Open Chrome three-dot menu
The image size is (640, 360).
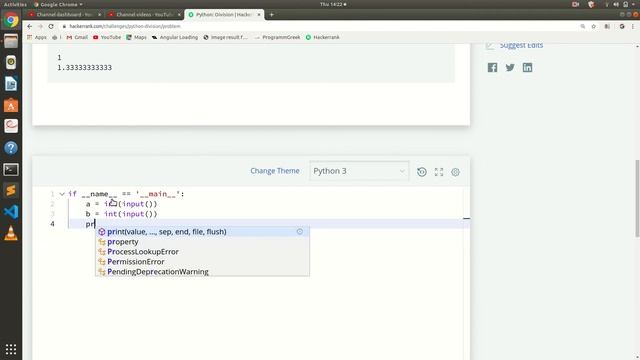point(633,26)
